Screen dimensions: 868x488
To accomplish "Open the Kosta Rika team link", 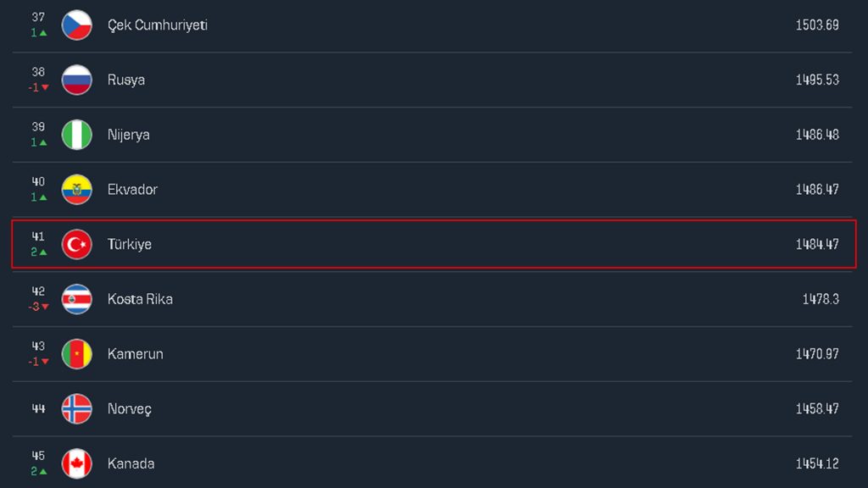I will pyautogui.click(x=140, y=299).
